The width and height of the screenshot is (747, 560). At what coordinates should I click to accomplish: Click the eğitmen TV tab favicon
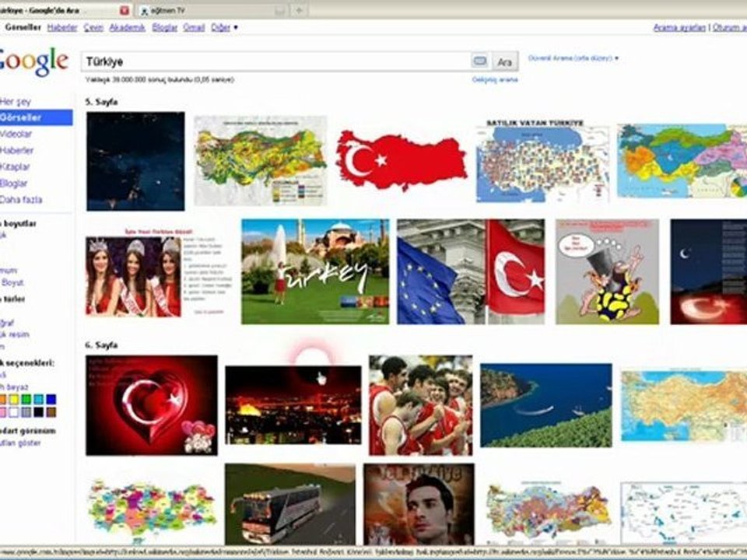point(145,10)
